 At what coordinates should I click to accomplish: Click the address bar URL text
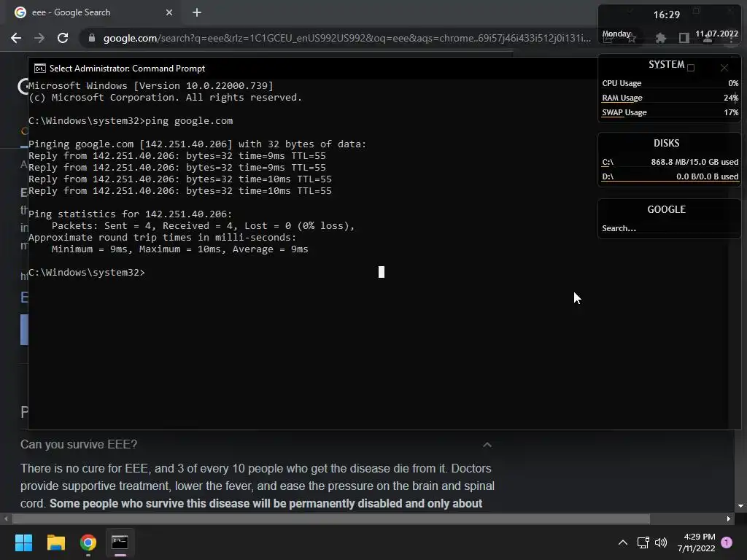[x=347, y=38]
